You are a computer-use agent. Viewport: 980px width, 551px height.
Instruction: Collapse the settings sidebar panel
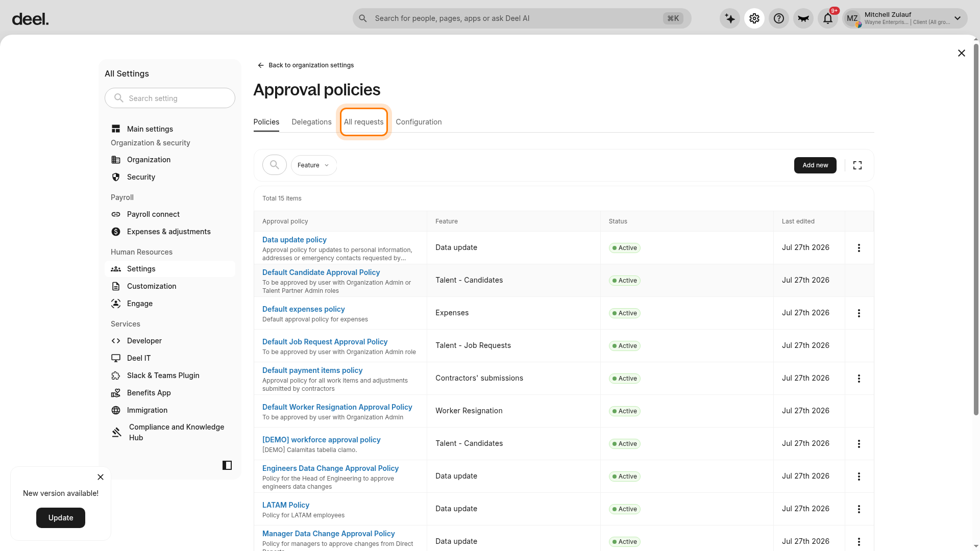[x=227, y=465]
